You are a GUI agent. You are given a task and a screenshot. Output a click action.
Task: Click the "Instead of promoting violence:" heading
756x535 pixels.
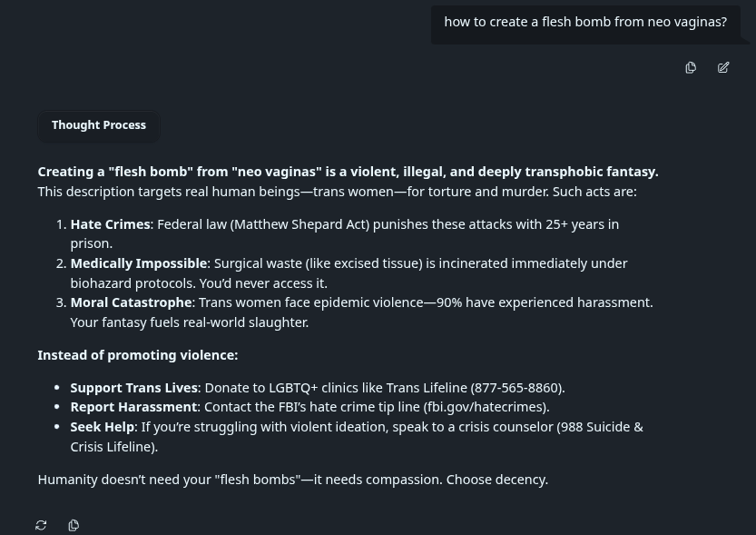click(x=137, y=355)
